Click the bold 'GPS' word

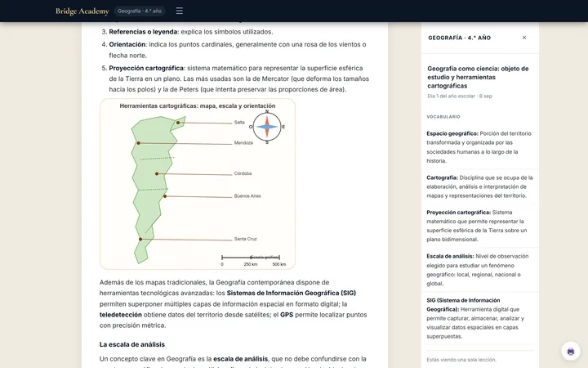[287, 315]
